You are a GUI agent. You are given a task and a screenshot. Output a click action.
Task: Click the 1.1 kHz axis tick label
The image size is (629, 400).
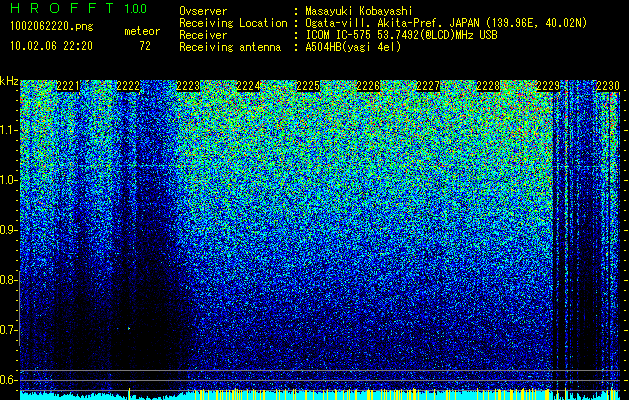tap(8, 130)
